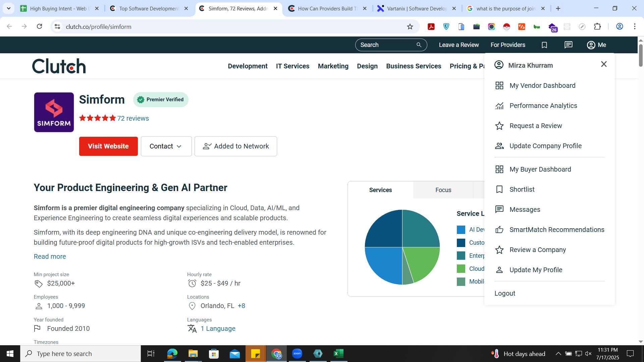Reload the page
The image size is (644, 362).
[39, 26]
